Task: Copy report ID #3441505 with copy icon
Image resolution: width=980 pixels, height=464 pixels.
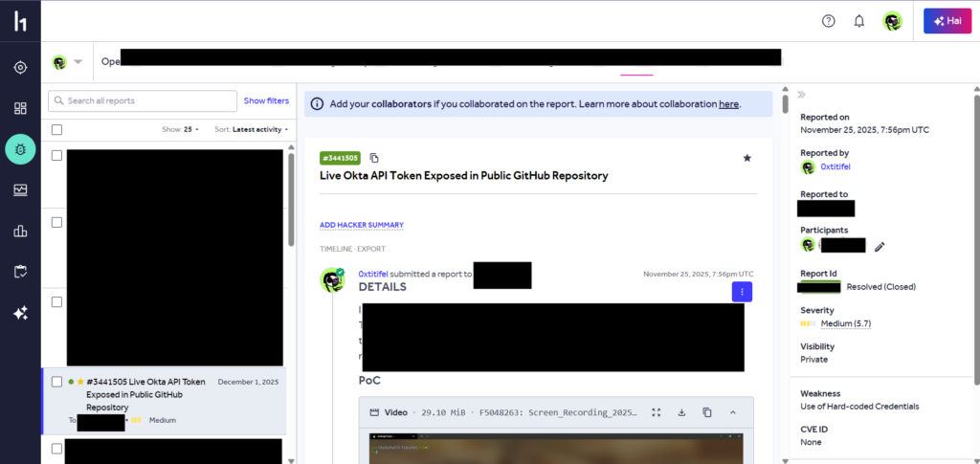Action: [x=374, y=158]
